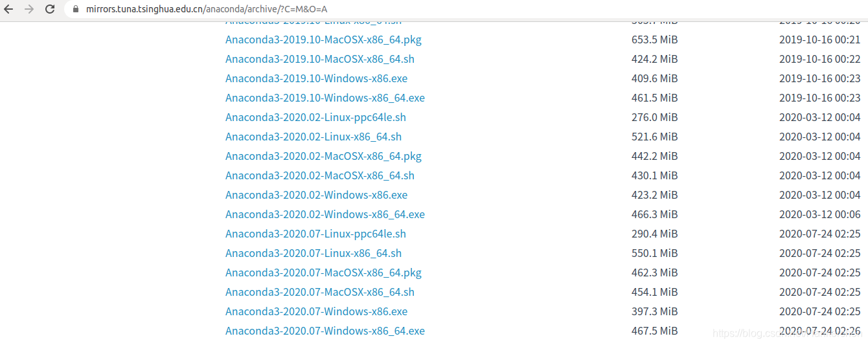The image size is (868, 345).
Task: Open Anaconda3-2020.02-MacOSX-x86_64.pkg link
Action: click(323, 156)
